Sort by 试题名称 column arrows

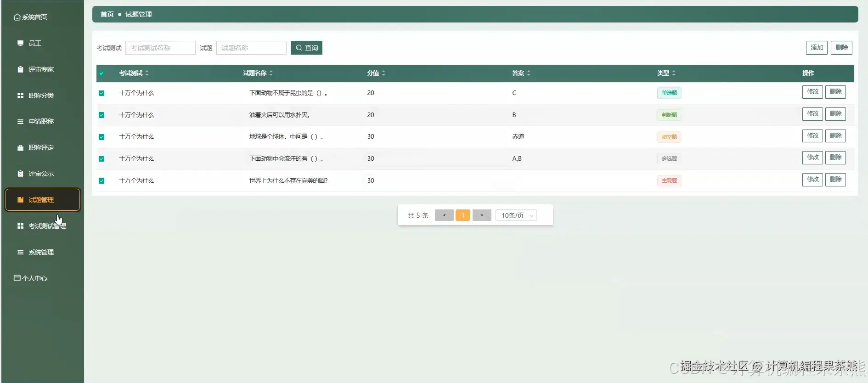click(271, 73)
